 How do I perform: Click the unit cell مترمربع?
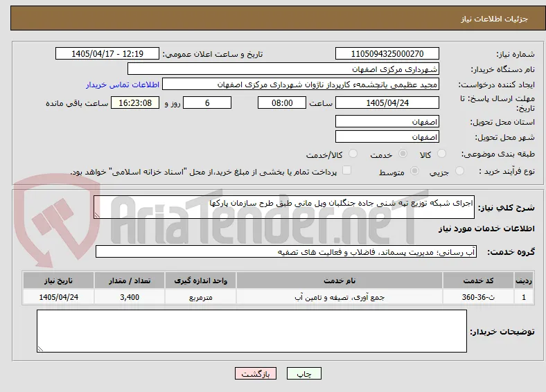pyautogui.click(x=200, y=297)
